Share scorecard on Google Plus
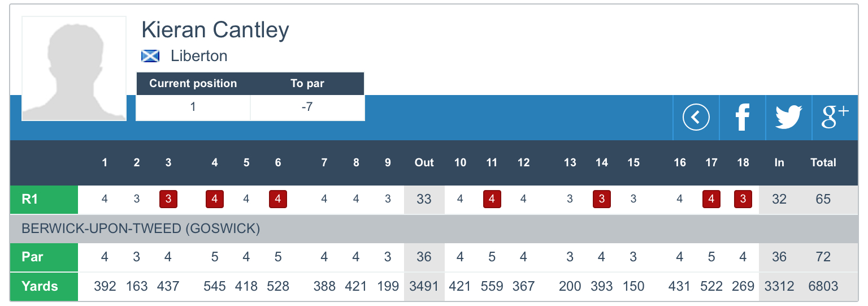 click(835, 118)
